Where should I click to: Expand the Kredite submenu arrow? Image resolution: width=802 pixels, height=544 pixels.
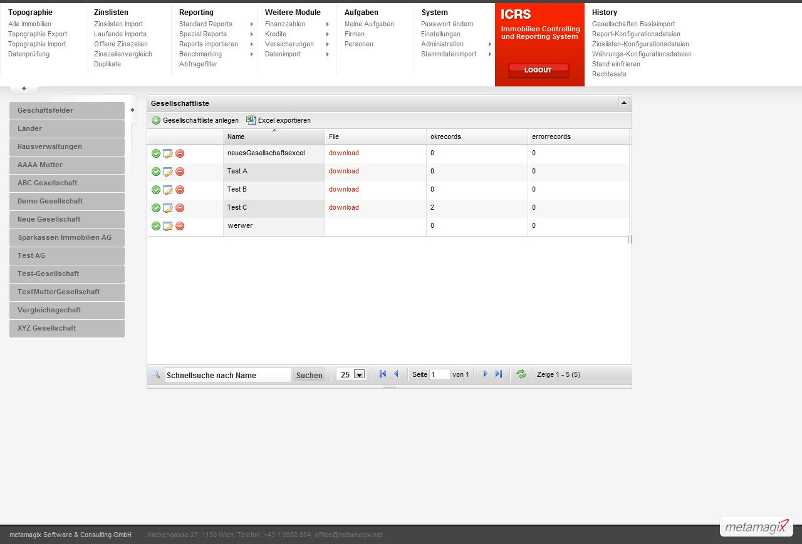(x=327, y=34)
